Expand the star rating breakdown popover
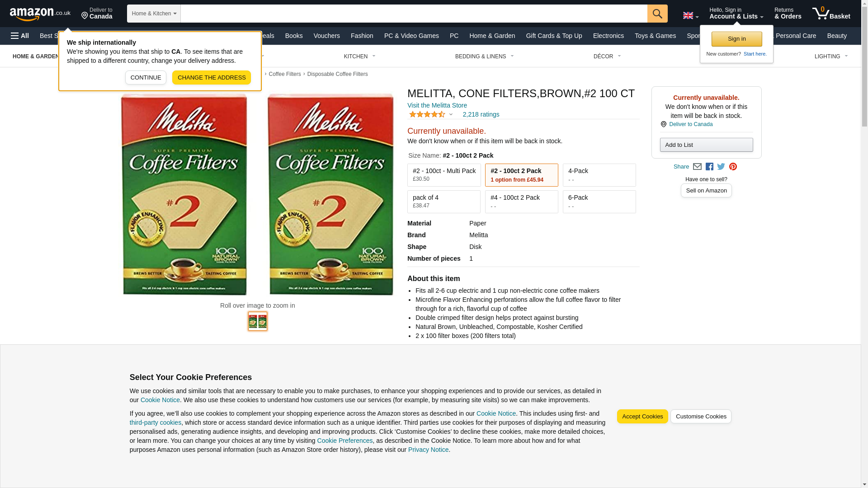This screenshot has height=488, width=868. tap(431, 115)
